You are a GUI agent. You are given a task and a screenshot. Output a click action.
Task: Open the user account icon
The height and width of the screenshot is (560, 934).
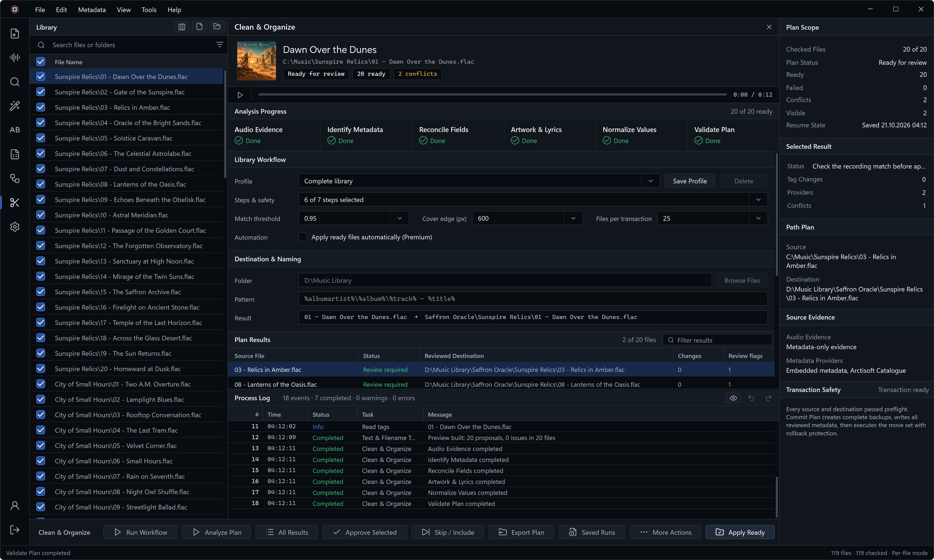point(15,506)
